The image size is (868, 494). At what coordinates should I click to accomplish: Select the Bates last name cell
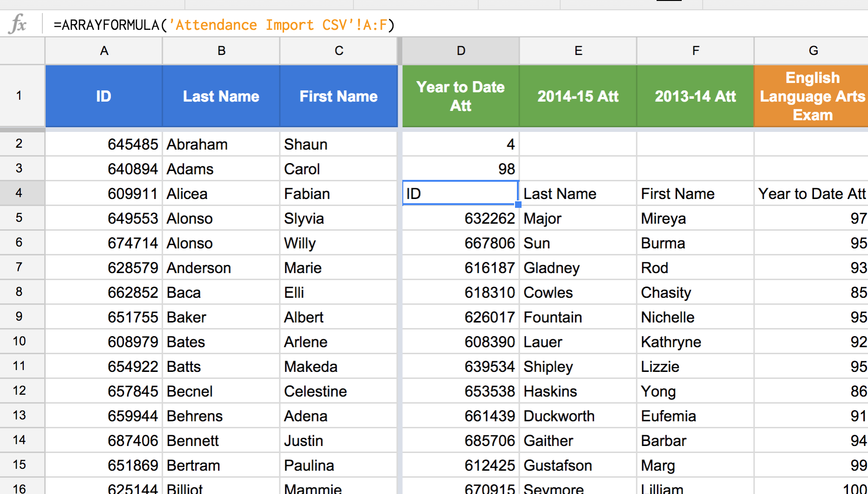(x=221, y=342)
